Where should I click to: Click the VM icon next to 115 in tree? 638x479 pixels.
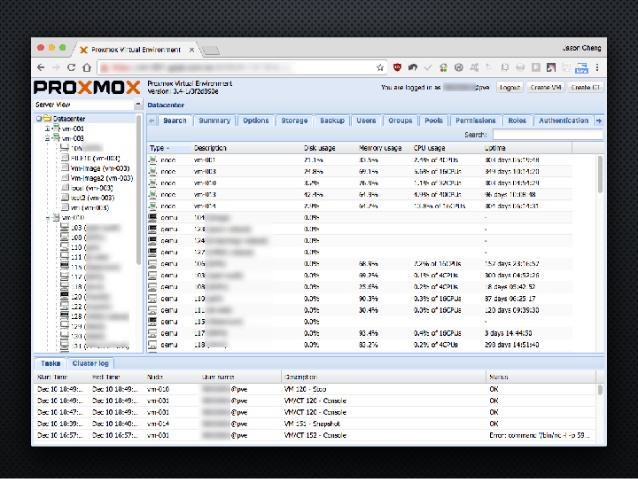tap(64, 267)
